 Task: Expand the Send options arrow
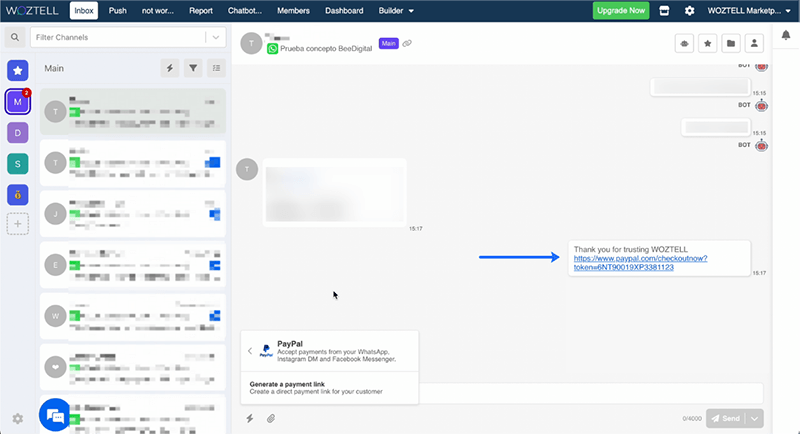pos(755,419)
